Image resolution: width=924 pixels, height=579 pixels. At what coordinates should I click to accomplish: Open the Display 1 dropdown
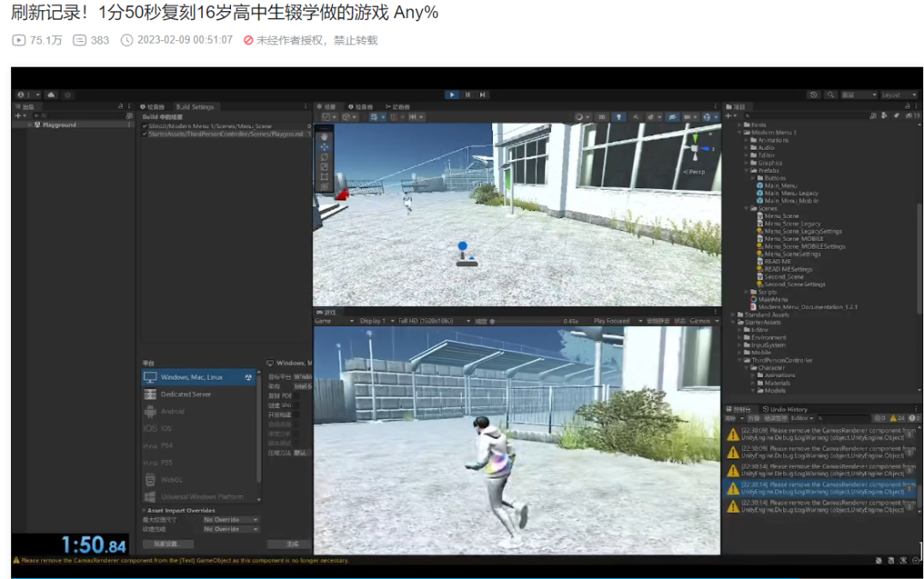(376, 321)
